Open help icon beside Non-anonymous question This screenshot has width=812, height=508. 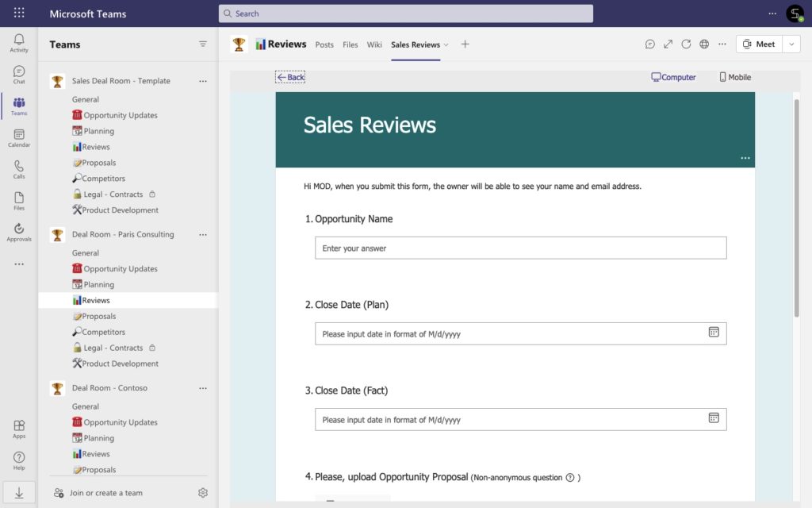tap(570, 477)
